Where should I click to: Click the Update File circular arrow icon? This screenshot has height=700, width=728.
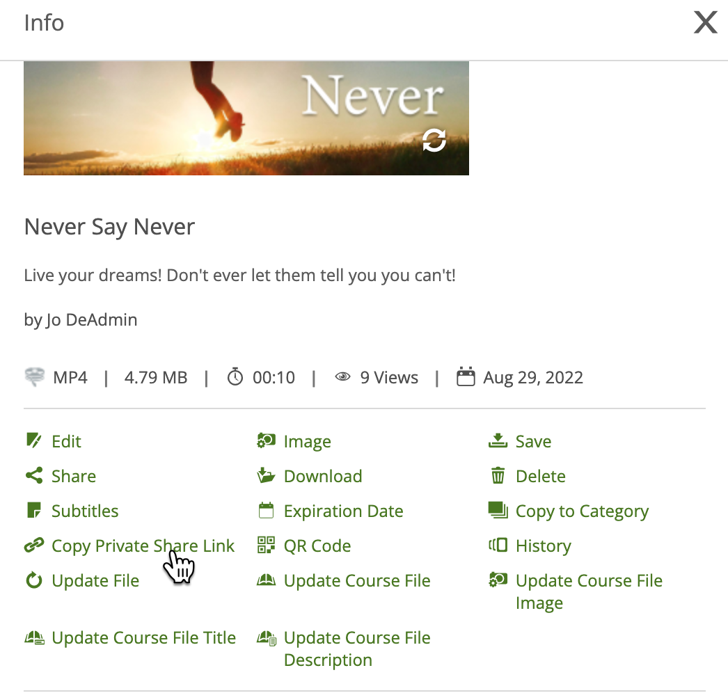pyautogui.click(x=34, y=580)
